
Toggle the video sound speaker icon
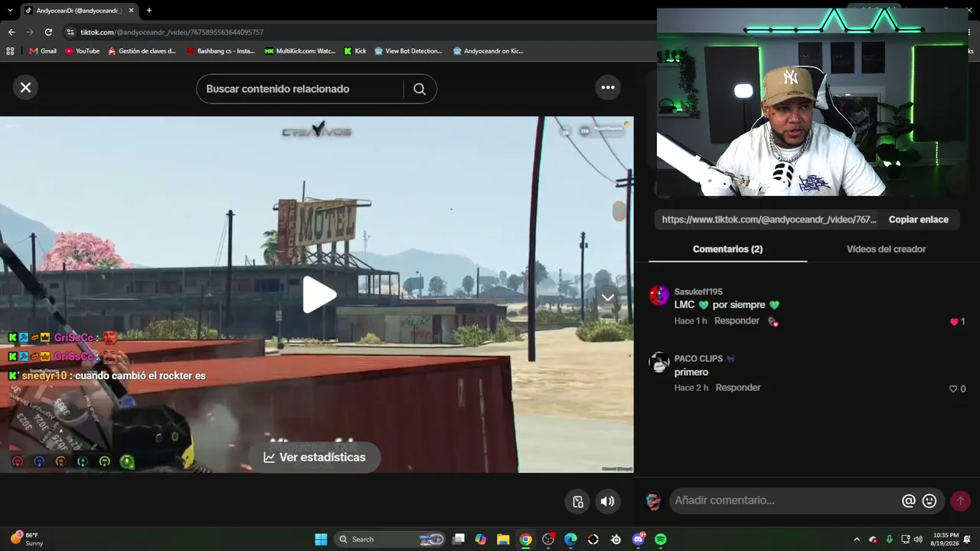[x=607, y=501]
